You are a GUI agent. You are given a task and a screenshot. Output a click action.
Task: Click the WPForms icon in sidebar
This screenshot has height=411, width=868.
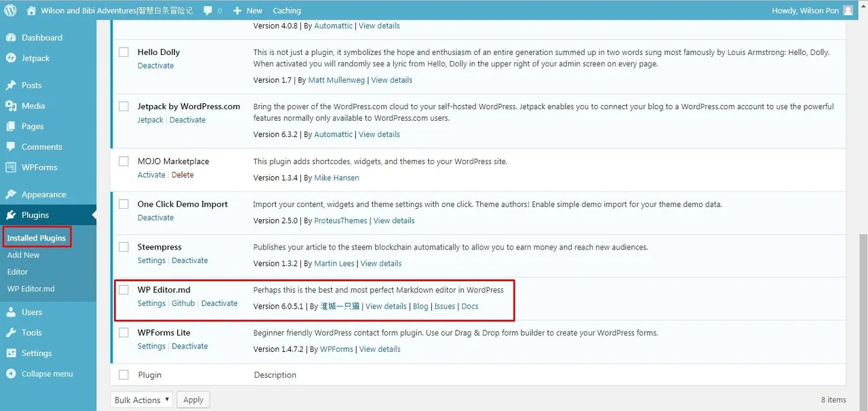click(x=11, y=167)
